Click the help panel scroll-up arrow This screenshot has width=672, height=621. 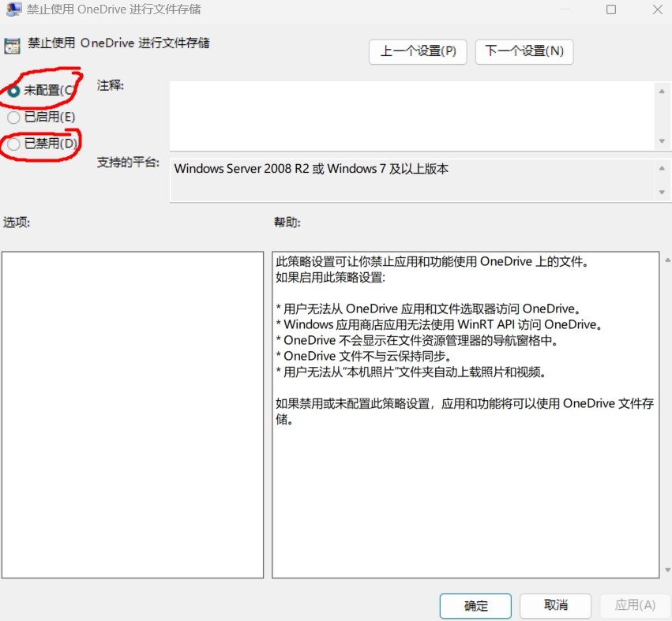668,260
